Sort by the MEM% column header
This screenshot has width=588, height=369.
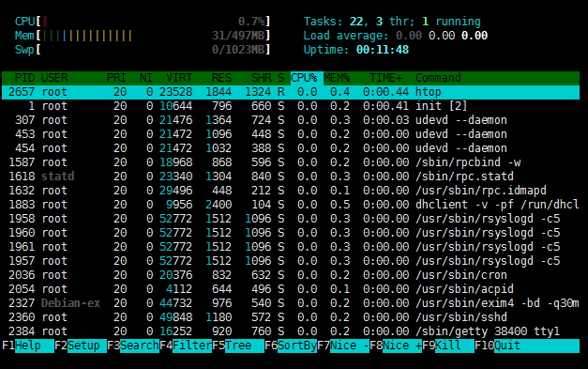click(x=337, y=78)
